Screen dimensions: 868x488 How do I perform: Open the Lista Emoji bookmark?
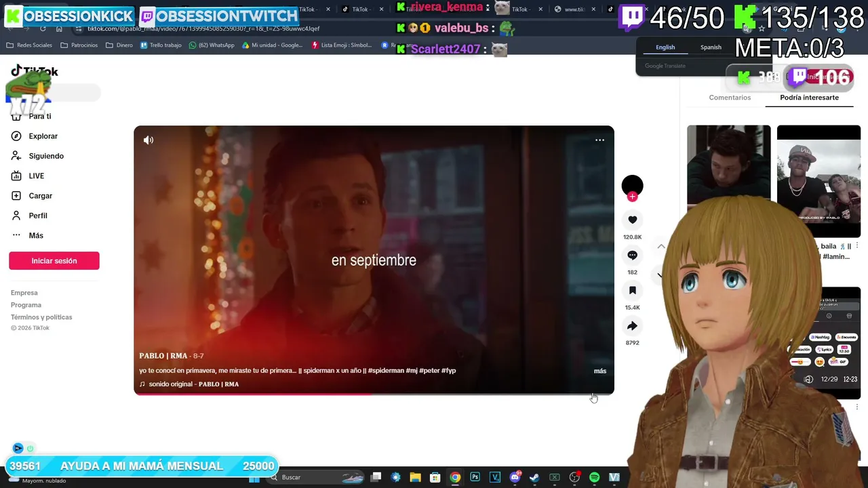[342, 45]
